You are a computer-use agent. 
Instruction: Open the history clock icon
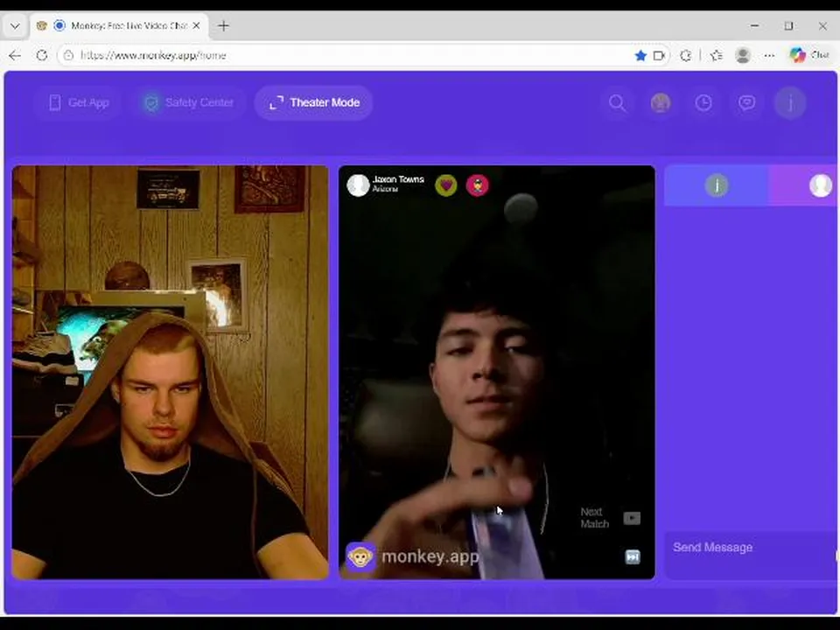pos(703,103)
